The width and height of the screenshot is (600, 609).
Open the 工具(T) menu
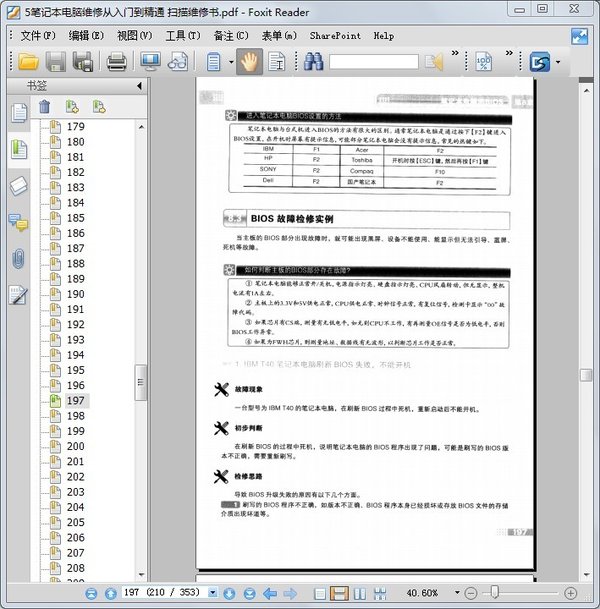click(183, 35)
